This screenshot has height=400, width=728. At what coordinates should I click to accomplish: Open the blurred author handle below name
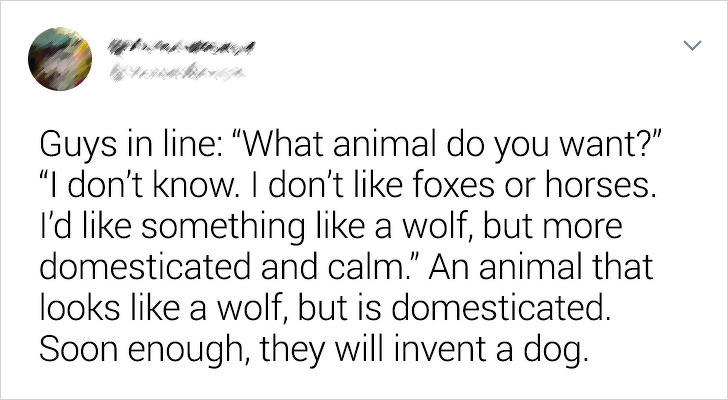click(177, 72)
